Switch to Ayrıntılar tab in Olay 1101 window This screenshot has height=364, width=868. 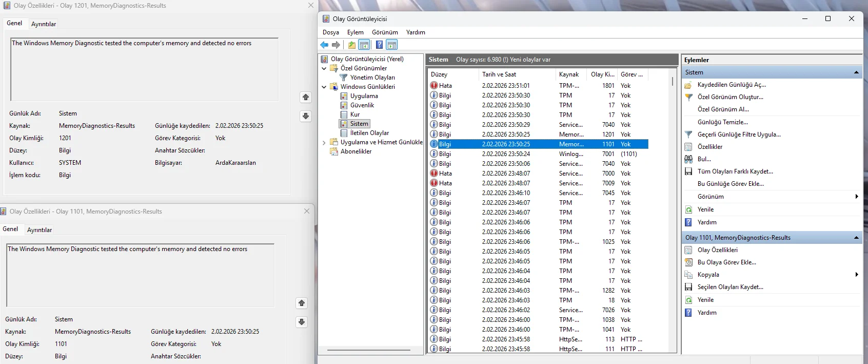click(40, 230)
